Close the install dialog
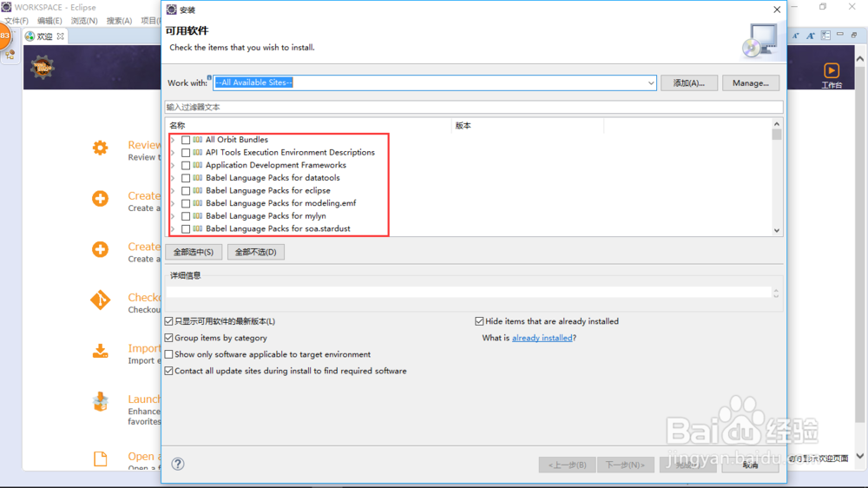Viewport: 868px width, 488px height. (777, 10)
